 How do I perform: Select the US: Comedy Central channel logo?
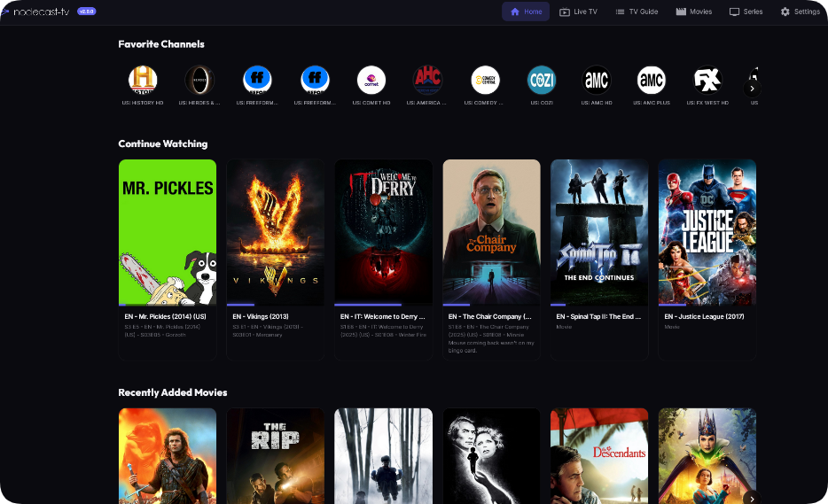point(485,80)
